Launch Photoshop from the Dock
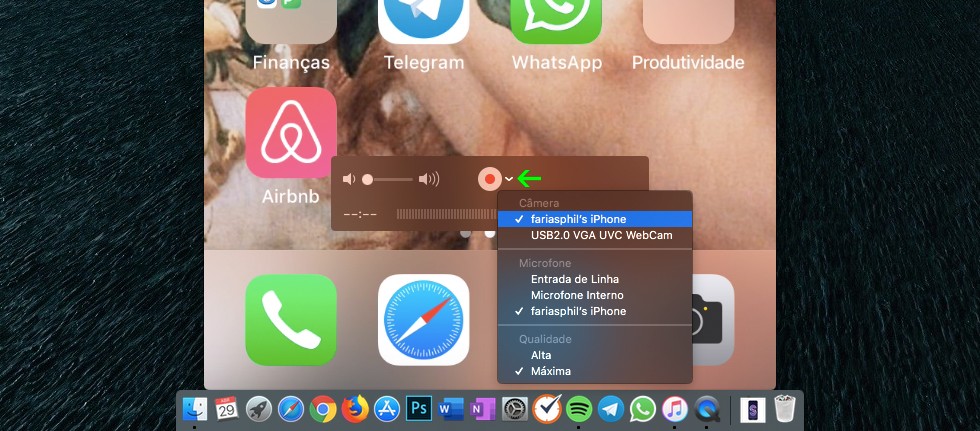This screenshot has height=431, width=980. tap(419, 409)
